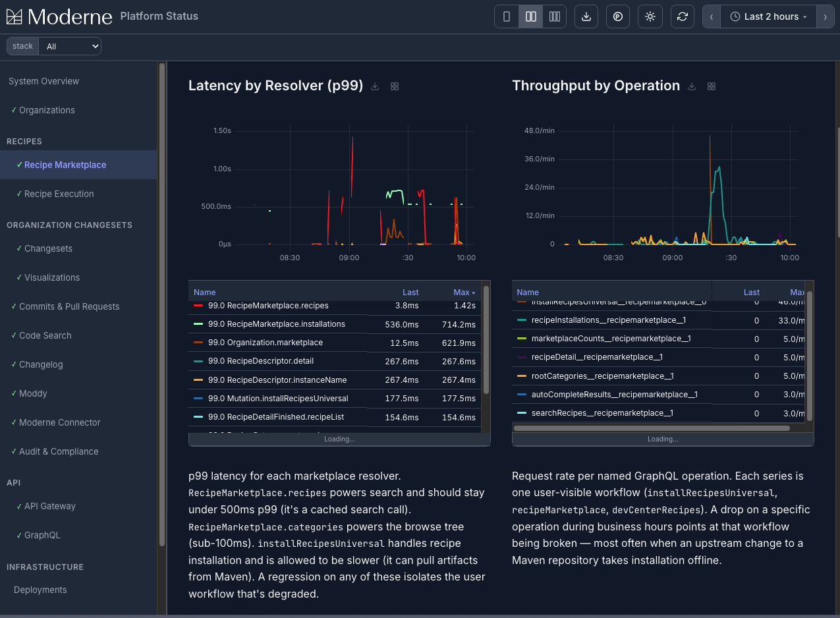
Task: Open Recipe Execution page
Action: 59,194
